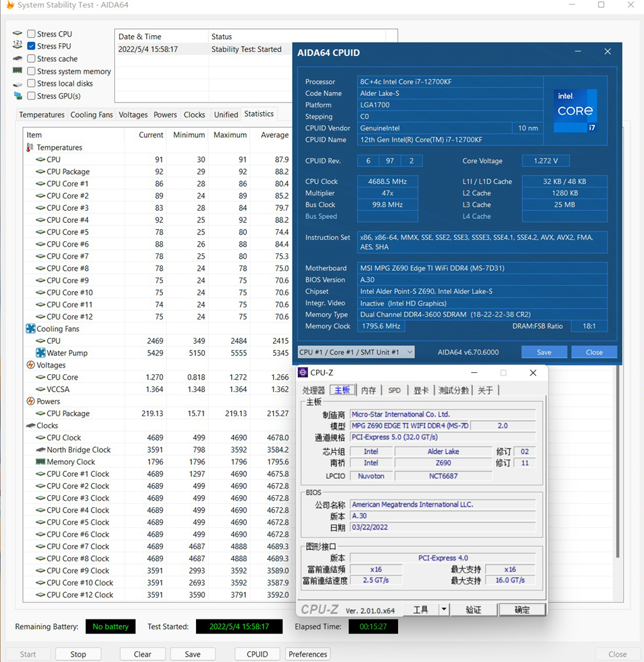Click the Memory Clock RAM chip icon

pos(41,462)
